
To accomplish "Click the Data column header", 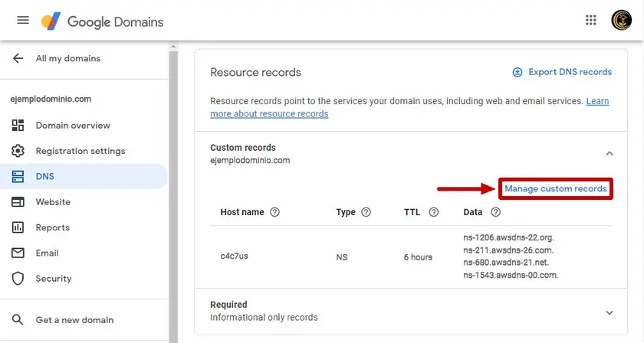I will coord(473,212).
